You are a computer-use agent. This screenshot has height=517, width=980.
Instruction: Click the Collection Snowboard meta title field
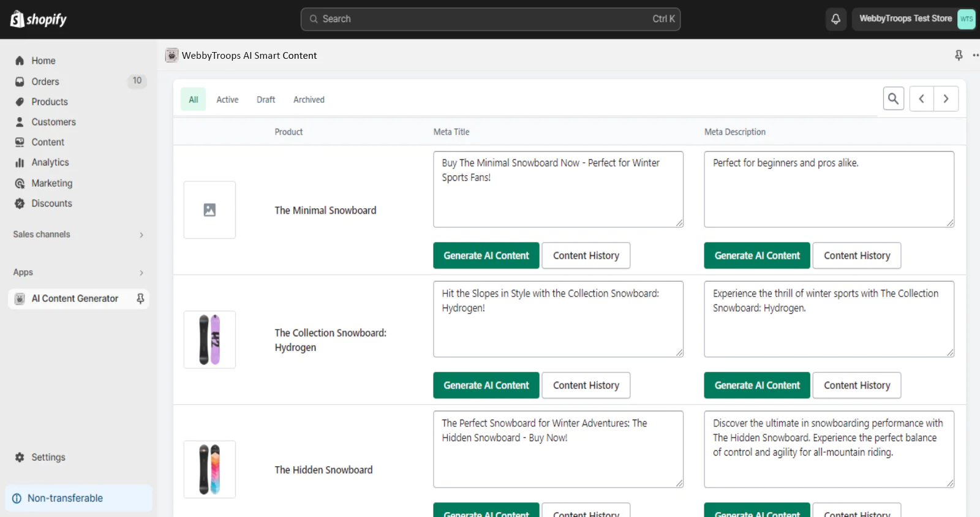pos(559,319)
